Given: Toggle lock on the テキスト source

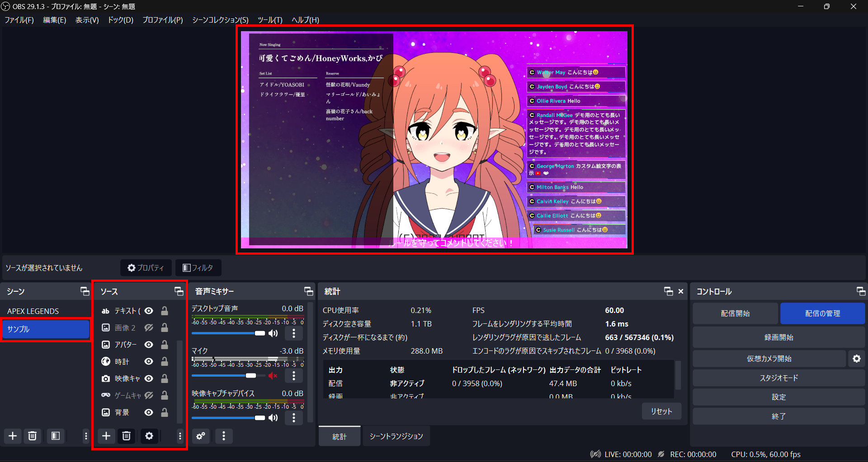Looking at the screenshot, I should [165, 311].
